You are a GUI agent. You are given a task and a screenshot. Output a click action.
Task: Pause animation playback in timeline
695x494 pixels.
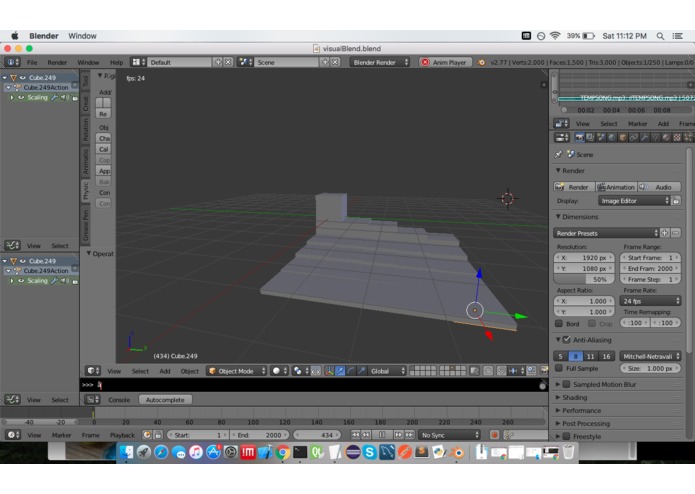click(x=382, y=435)
